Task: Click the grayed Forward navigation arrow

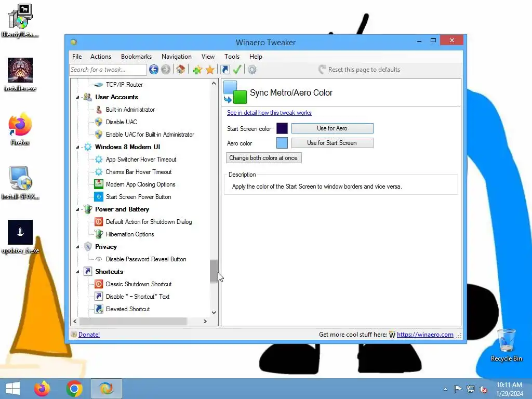Action: coord(166,70)
